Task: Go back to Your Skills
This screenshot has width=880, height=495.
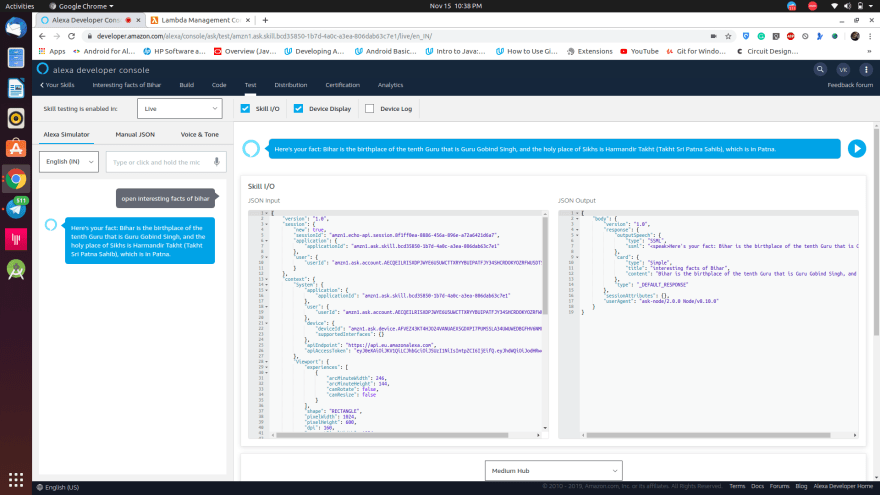Action: (57, 85)
